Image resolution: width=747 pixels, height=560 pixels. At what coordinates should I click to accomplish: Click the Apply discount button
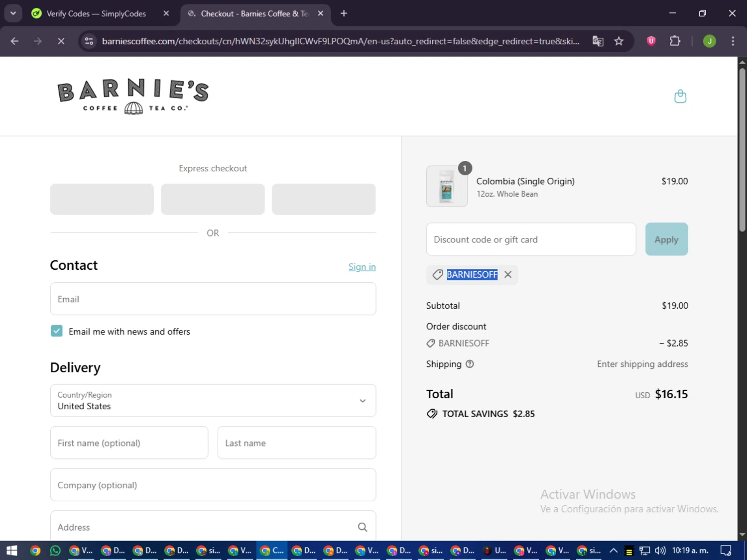pos(666,239)
